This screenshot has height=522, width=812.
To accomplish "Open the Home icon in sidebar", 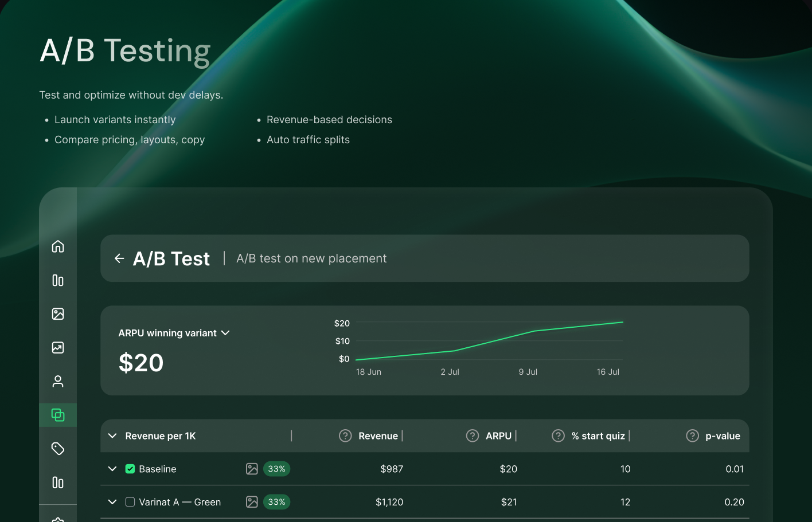I will [x=58, y=246].
